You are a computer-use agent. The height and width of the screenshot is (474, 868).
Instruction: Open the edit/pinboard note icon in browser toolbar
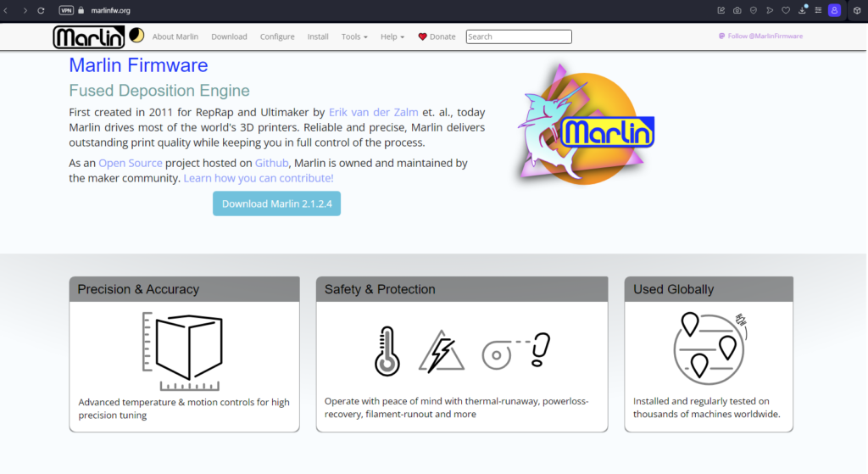click(721, 10)
